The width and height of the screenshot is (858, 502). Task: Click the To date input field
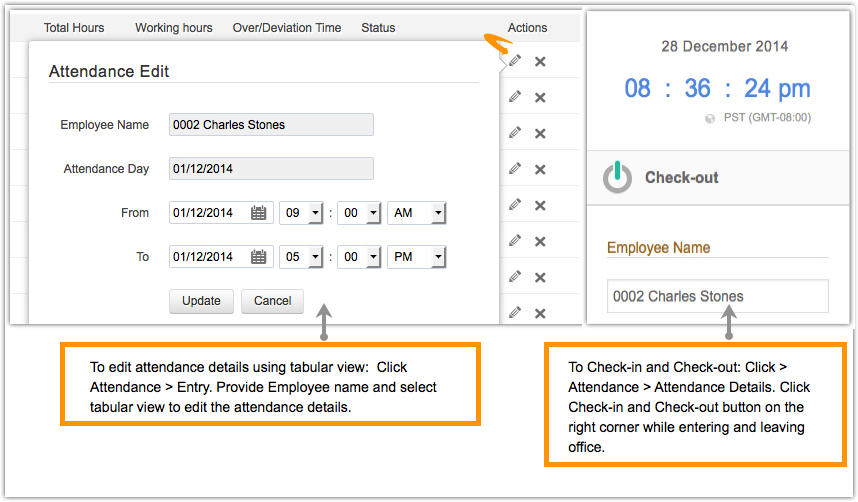coord(221,257)
